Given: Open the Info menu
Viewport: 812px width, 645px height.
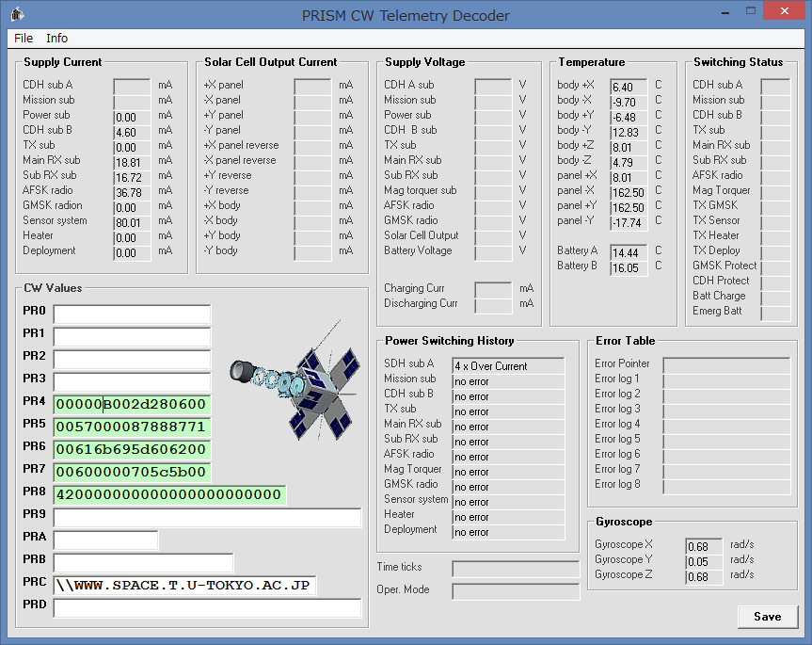Looking at the screenshot, I should [x=56, y=39].
